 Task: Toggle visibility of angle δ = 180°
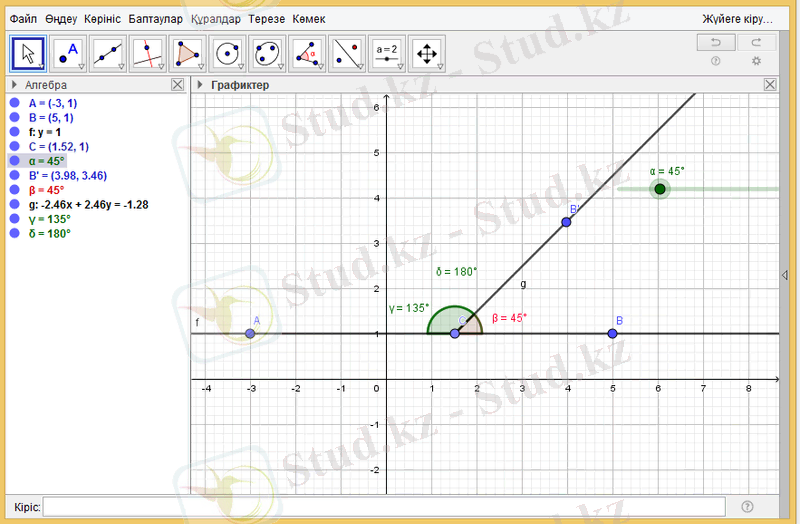point(14,233)
